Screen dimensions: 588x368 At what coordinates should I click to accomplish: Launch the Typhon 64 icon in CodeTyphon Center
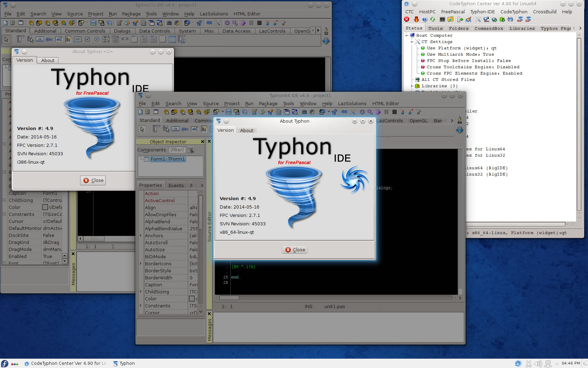(520, 19)
